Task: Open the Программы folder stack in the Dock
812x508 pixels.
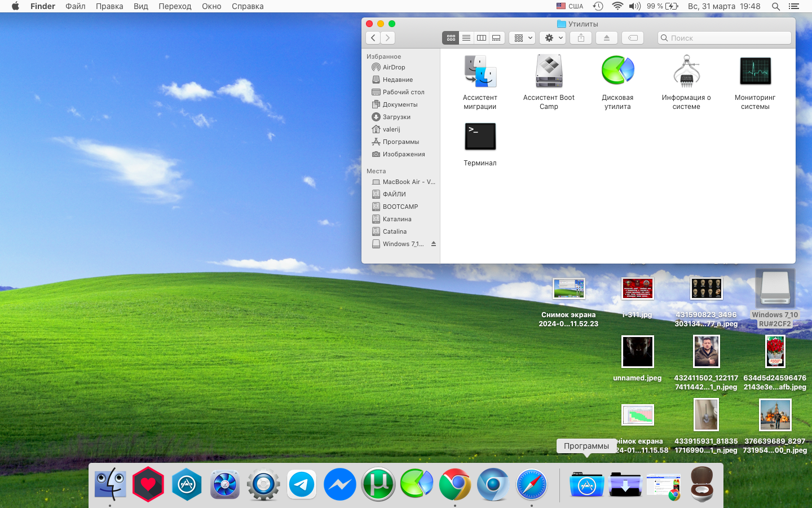Action: (586, 484)
